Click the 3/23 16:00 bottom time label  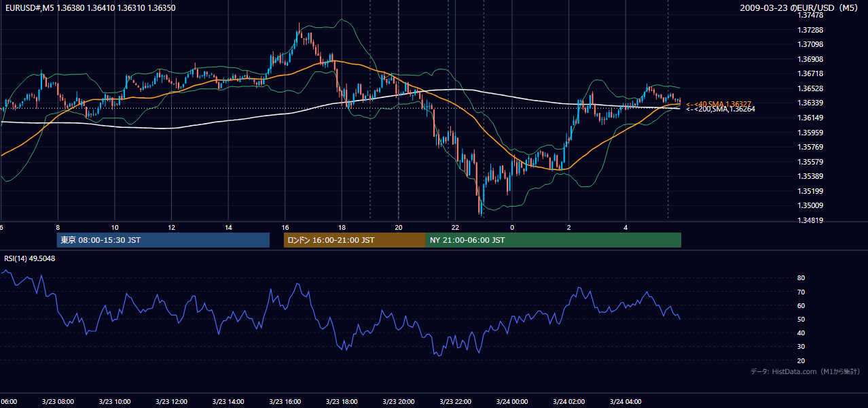point(285,402)
